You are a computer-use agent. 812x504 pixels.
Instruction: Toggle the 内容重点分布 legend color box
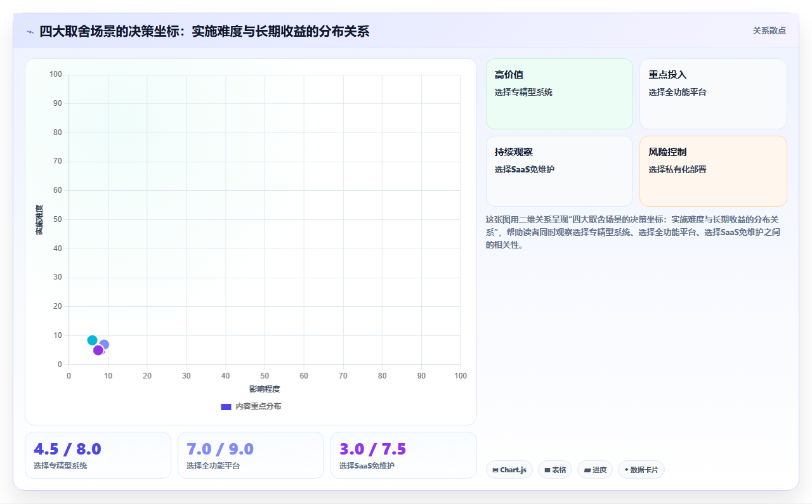226,406
